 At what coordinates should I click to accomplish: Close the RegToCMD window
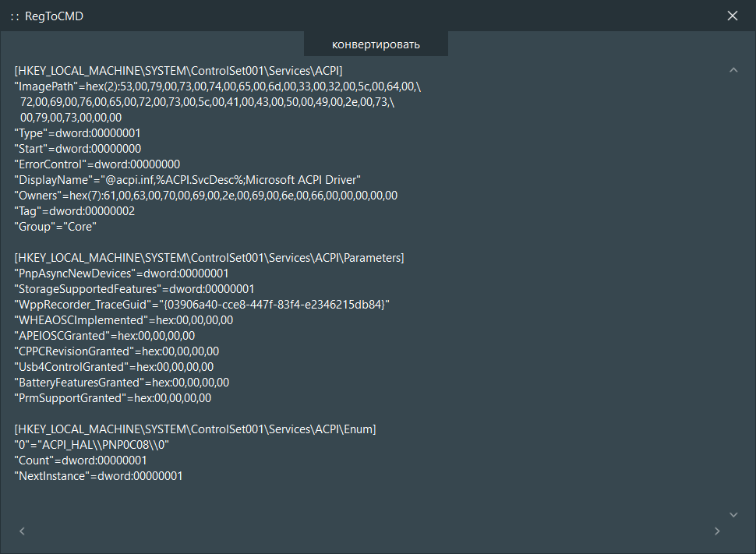(x=733, y=16)
